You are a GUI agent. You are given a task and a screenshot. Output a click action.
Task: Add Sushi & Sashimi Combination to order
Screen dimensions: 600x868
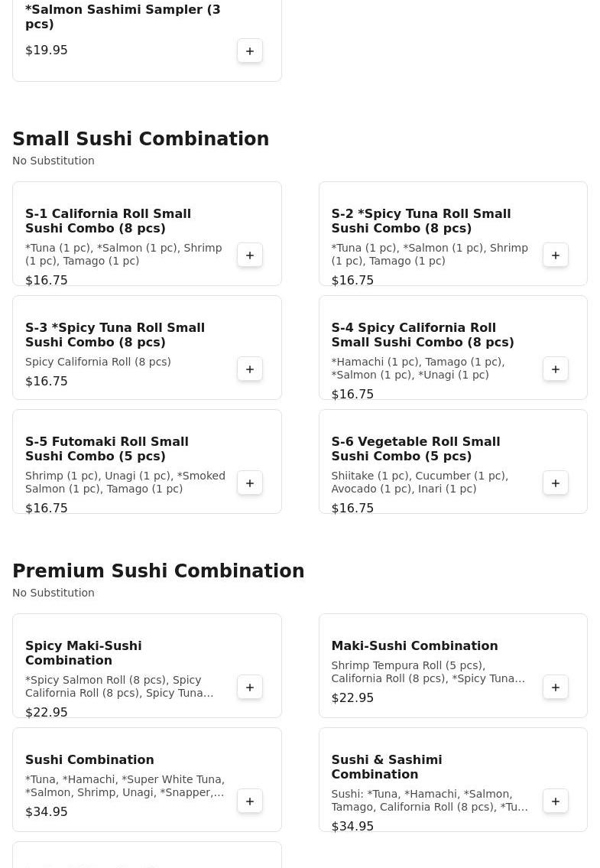(556, 801)
